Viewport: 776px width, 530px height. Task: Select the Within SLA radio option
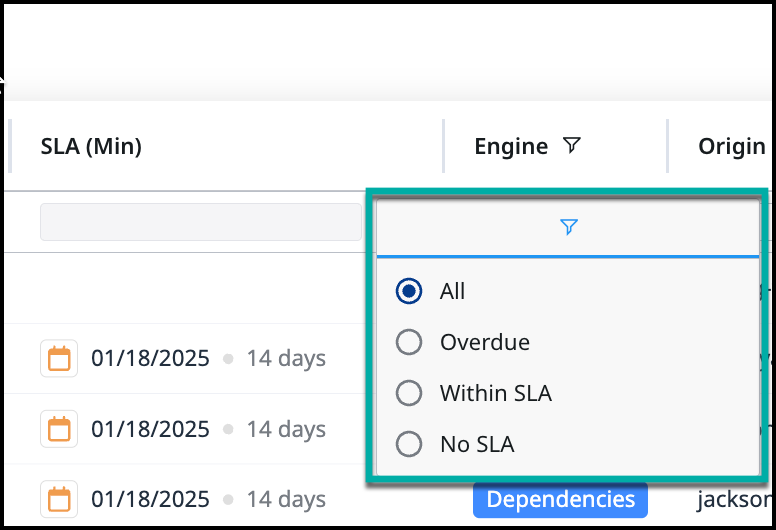tap(409, 393)
